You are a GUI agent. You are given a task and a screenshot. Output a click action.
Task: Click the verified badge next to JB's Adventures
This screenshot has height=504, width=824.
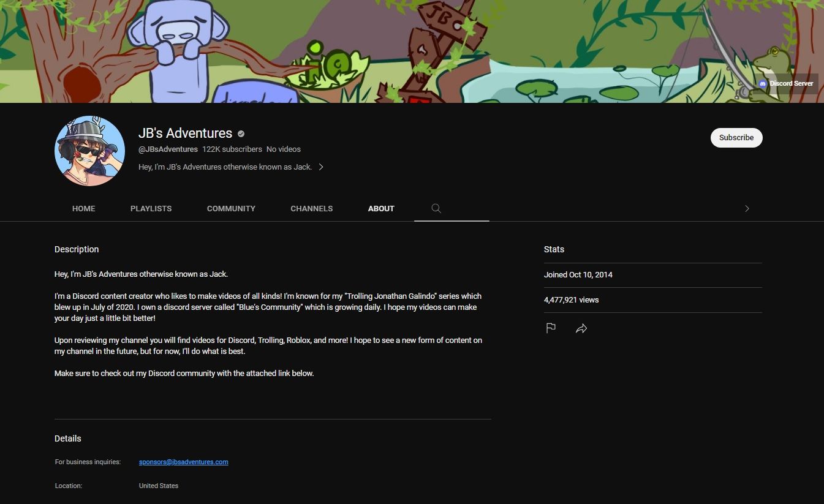pos(241,134)
